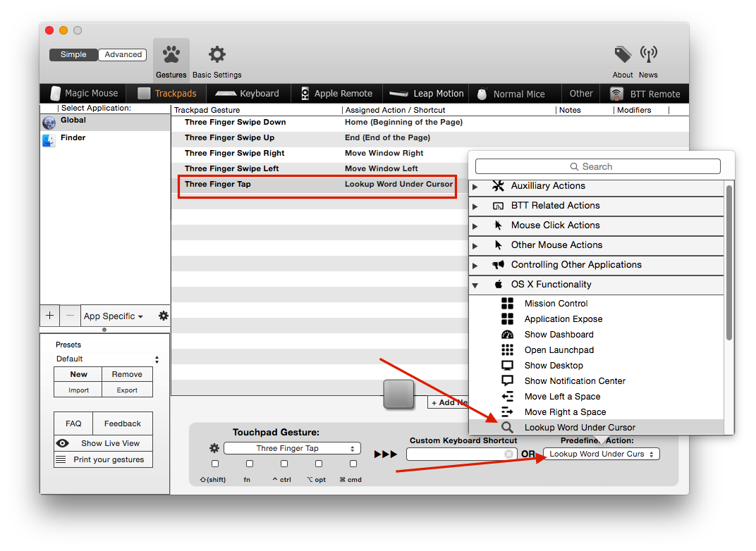The width and height of the screenshot is (756, 551).
Task: Click the Print your gestures list icon
Action: [x=61, y=459]
